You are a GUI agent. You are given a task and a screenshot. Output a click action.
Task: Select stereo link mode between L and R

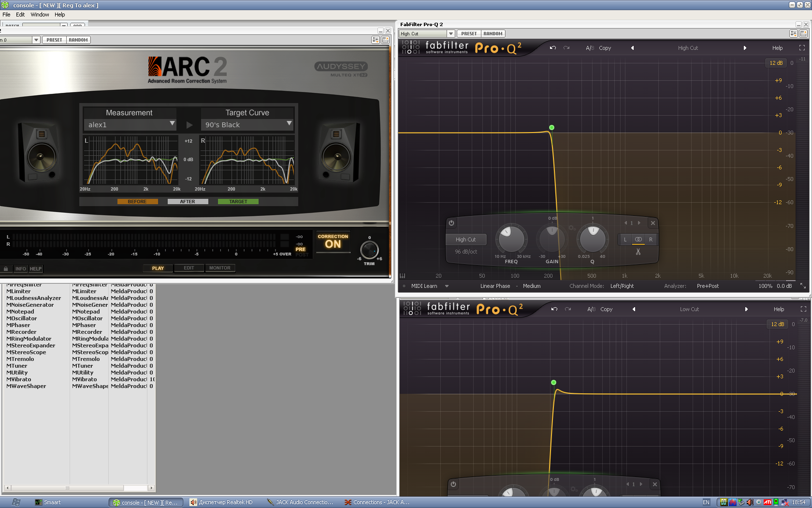click(x=638, y=239)
